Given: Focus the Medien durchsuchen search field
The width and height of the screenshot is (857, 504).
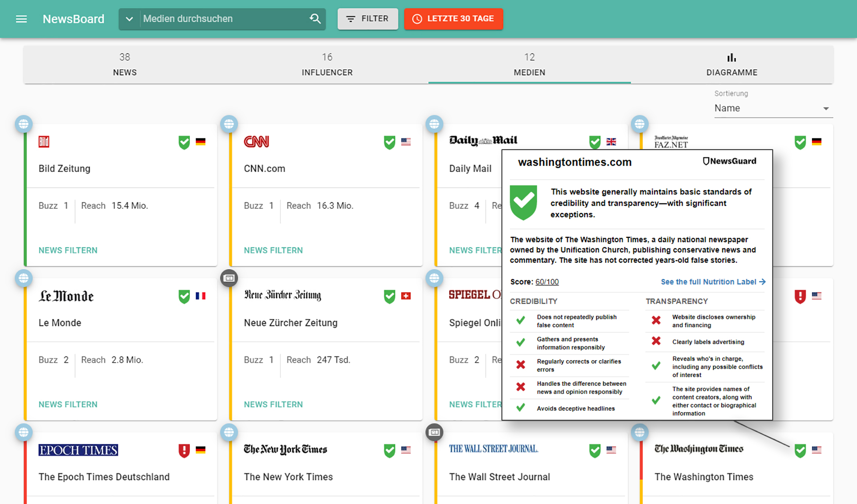Looking at the screenshot, I should click(x=223, y=19).
